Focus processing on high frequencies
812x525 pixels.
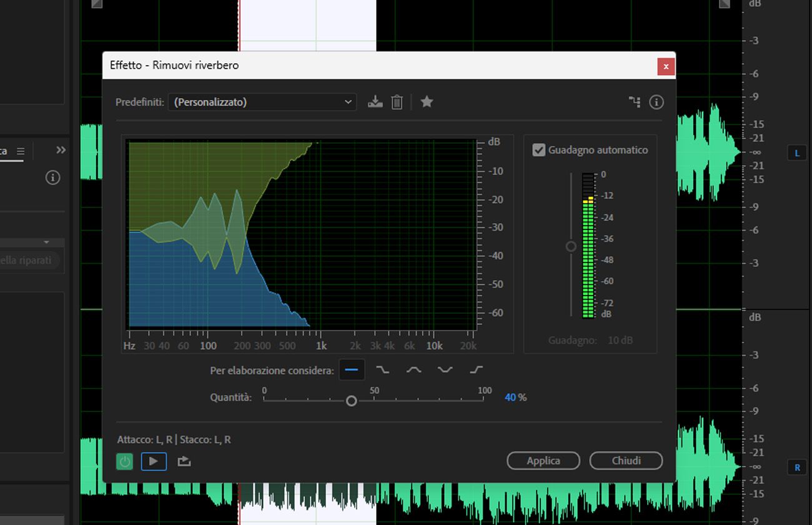(x=476, y=370)
